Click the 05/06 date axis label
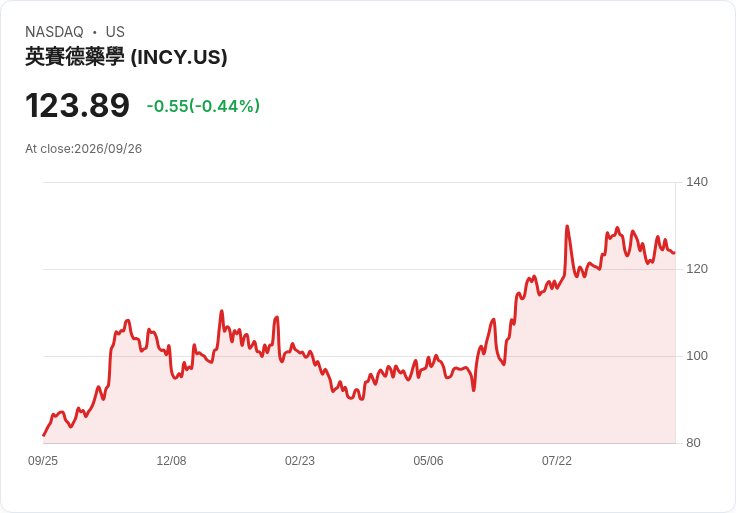Image resolution: width=736 pixels, height=513 pixels. [x=428, y=461]
